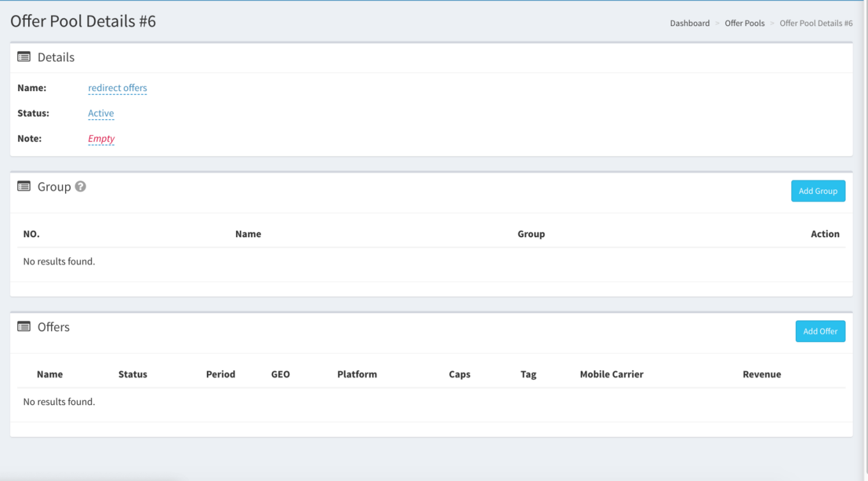Click the Offers section title
The height and width of the screenshot is (481, 868).
click(54, 327)
